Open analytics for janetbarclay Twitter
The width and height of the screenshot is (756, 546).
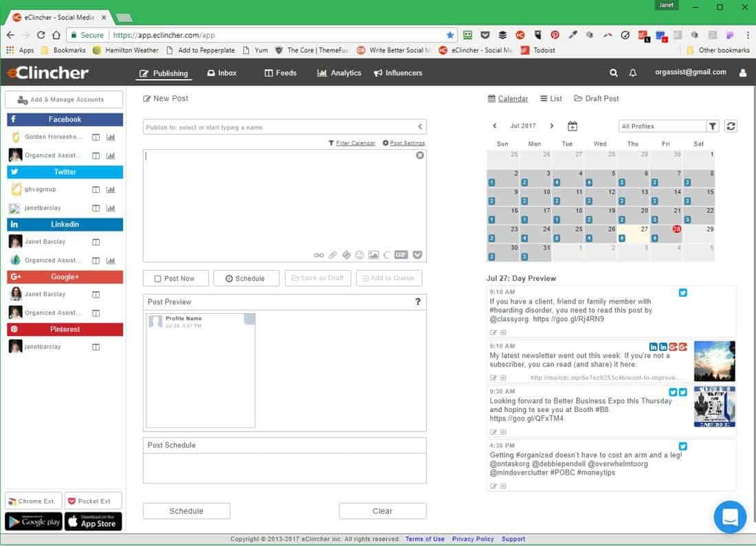(x=111, y=208)
